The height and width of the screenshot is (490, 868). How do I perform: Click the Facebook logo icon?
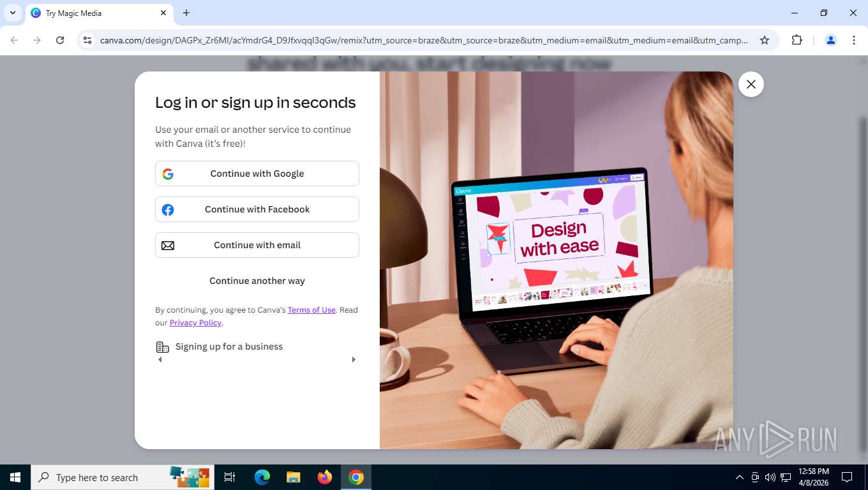168,210
